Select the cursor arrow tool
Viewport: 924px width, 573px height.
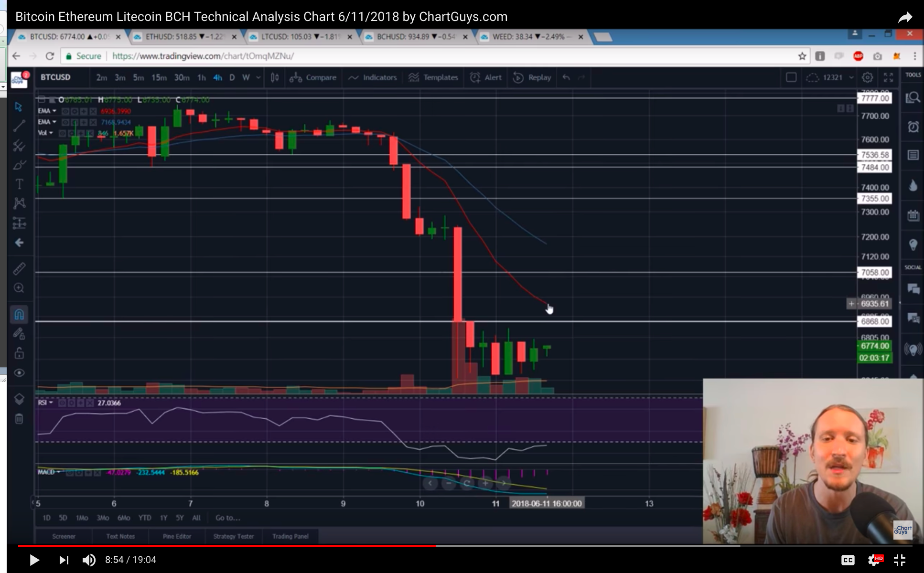[x=19, y=106]
